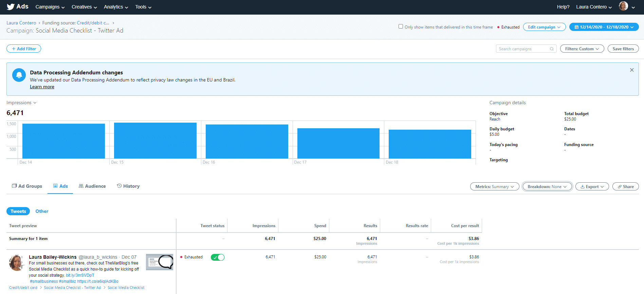Expand the chevron next to the profile avatar
The width and height of the screenshot is (644, 294).
[x=633, y=7]
